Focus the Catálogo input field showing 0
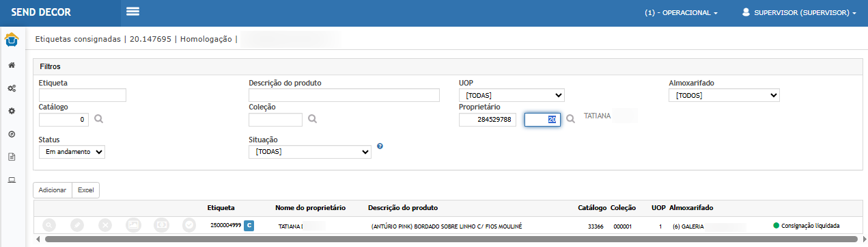 (x=65, y=120)
